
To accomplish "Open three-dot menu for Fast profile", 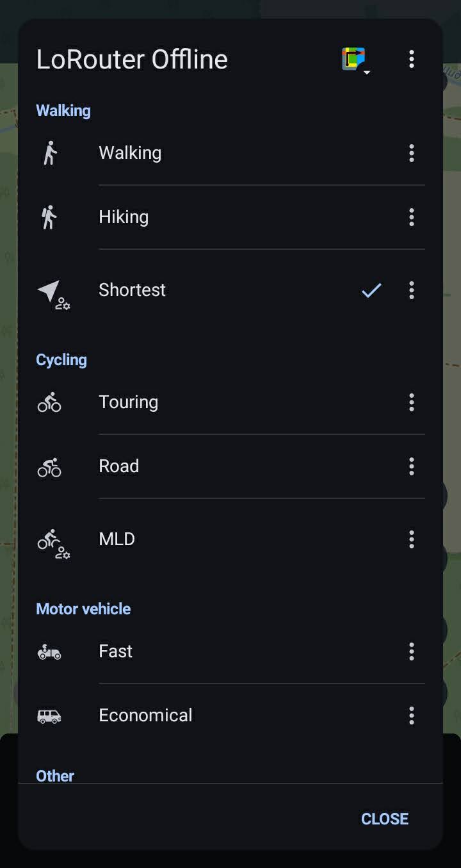I will click(412, 651).
